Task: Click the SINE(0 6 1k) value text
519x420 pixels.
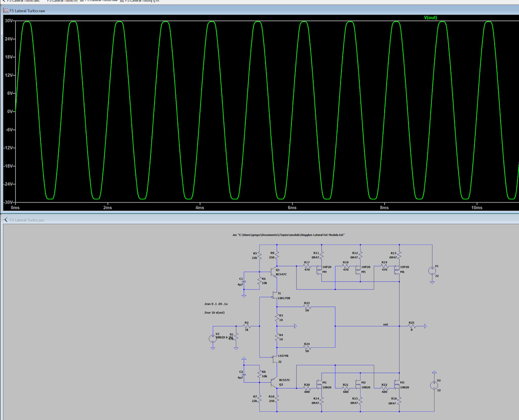Action: [224, 337]
